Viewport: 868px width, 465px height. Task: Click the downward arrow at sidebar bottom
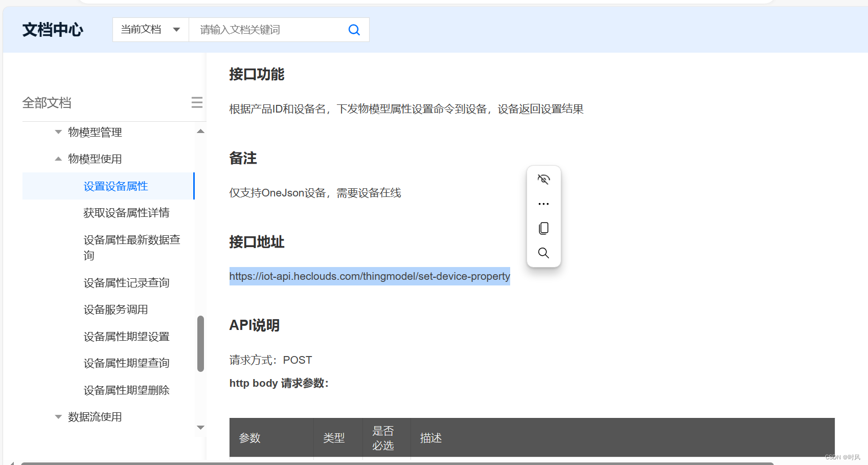tap(200, 427)
